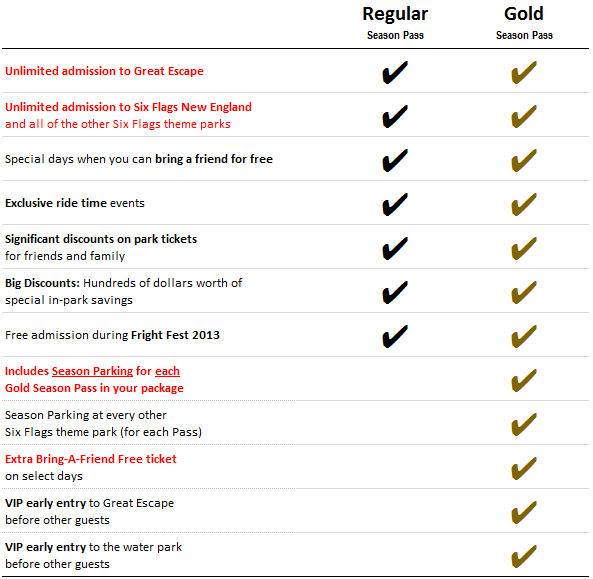This screenshot has height=579, width=593.
Task: Click gold checkmark for Extra Bring-A-Friend Free ticket
Action: tap(524, 468)
